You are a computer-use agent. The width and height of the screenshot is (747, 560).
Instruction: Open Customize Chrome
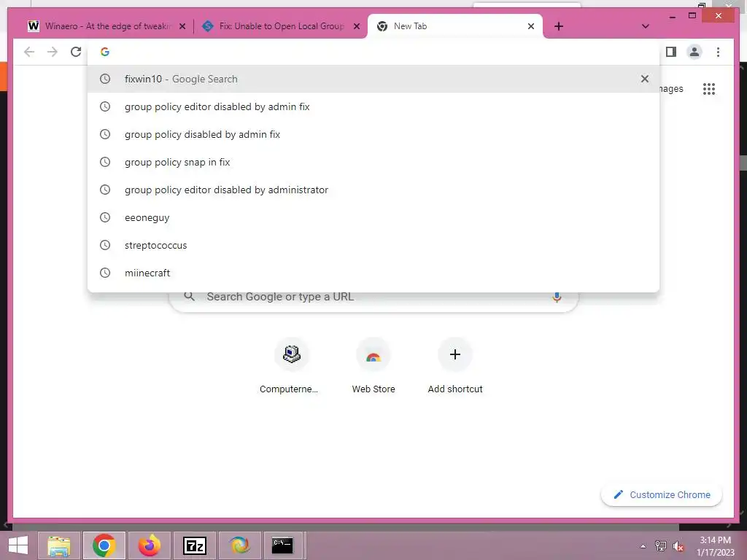click(x=662, y=495)
